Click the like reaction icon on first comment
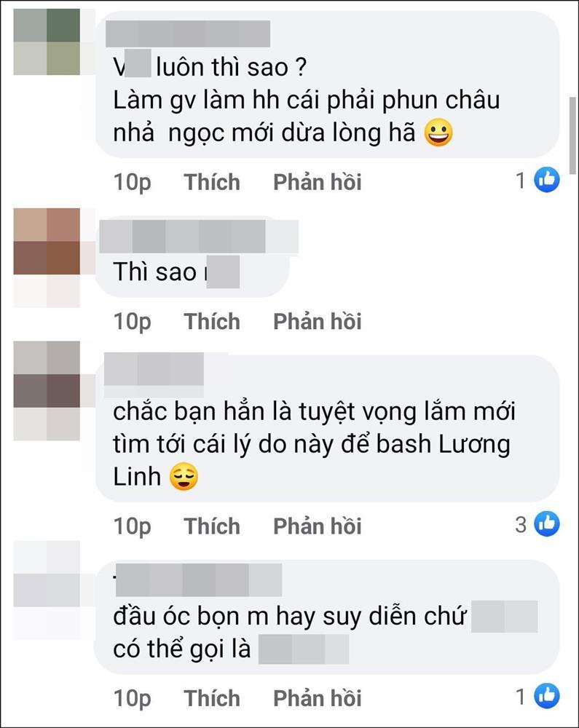This screenshot has width=579, height=728. coord(547,180)
